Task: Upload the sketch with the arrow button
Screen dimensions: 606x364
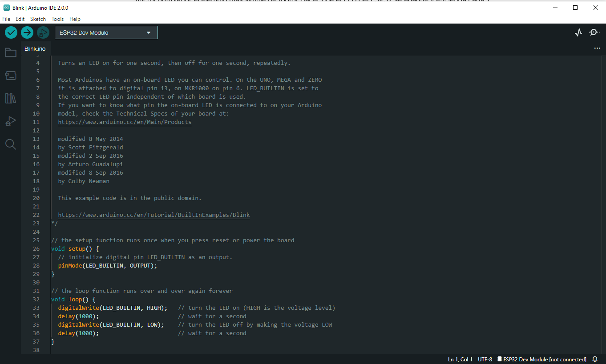Action: pyautogui.click(x=27, y=32)
